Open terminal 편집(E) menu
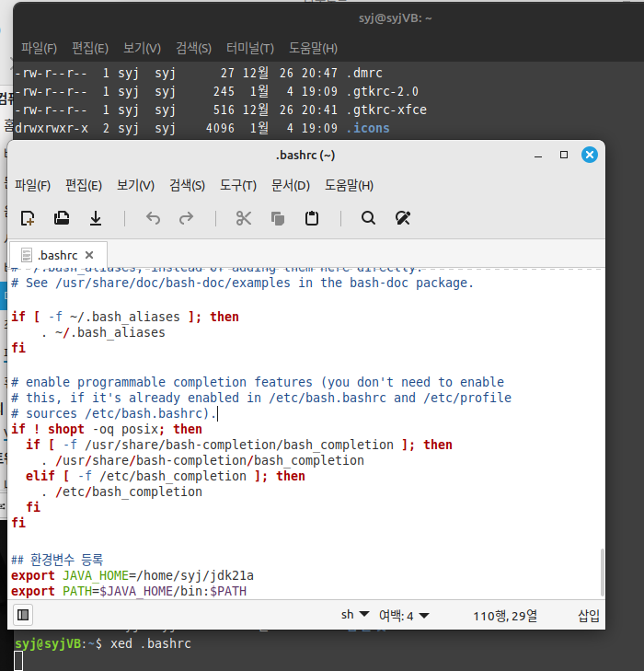The image size is (644, 671). pos(90,48)
